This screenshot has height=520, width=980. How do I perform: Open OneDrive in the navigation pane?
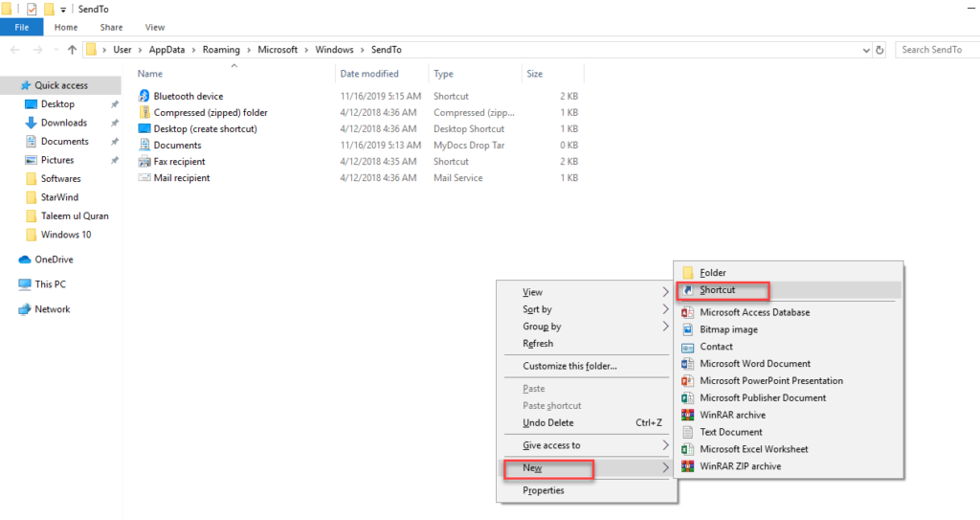(54, 260)
